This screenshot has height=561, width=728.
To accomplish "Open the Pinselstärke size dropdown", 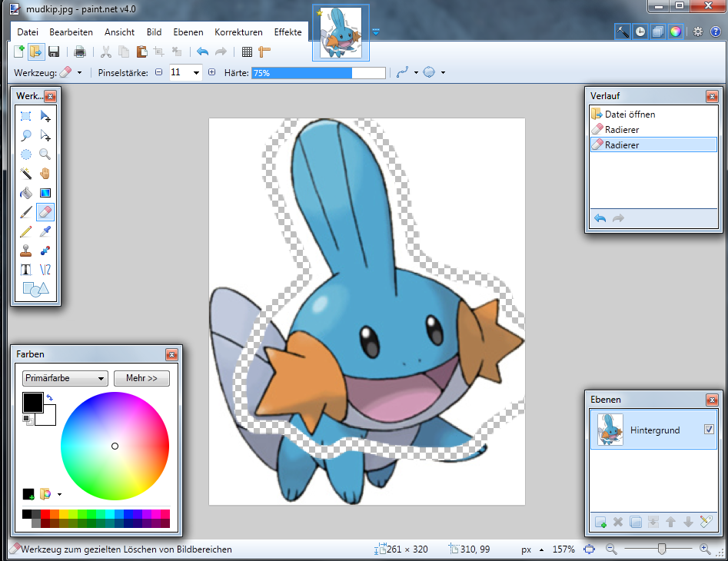I will pos(196,72).
